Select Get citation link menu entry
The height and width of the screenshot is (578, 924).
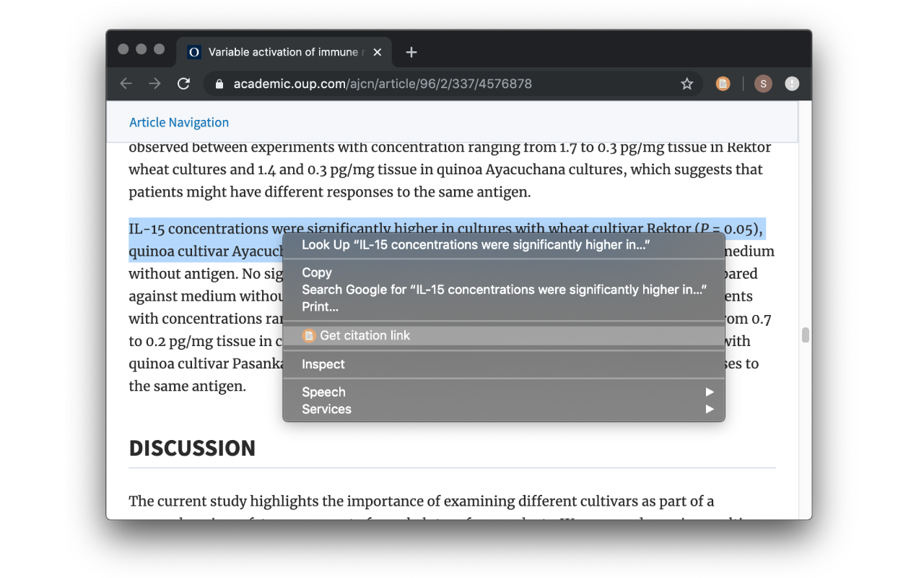click(x=504, y=335)
